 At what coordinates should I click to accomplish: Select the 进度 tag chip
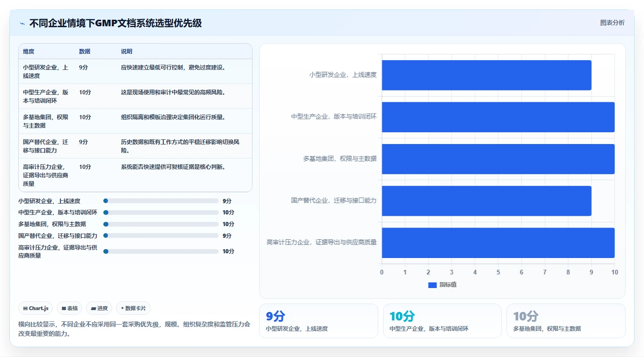pyautogui.click(x=99, y=308)
